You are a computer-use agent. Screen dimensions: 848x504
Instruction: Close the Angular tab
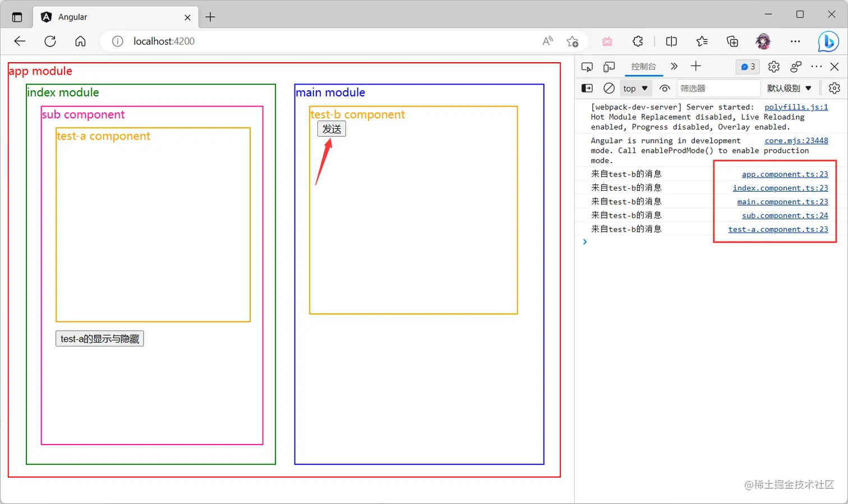187,17
